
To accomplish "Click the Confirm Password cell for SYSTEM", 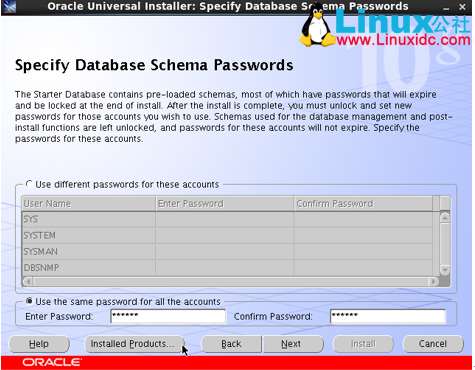I will (x=363, y=235).
